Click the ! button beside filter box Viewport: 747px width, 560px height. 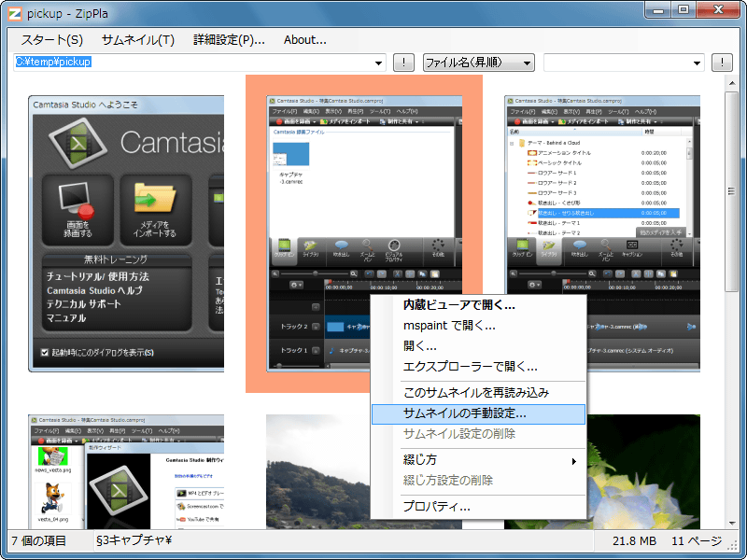click(x=722, y=63)
